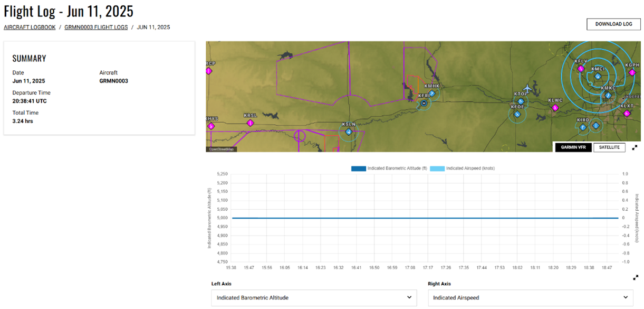Switch map to Garmin VFR view
The image size is (644, 309).
coord(573,147)
